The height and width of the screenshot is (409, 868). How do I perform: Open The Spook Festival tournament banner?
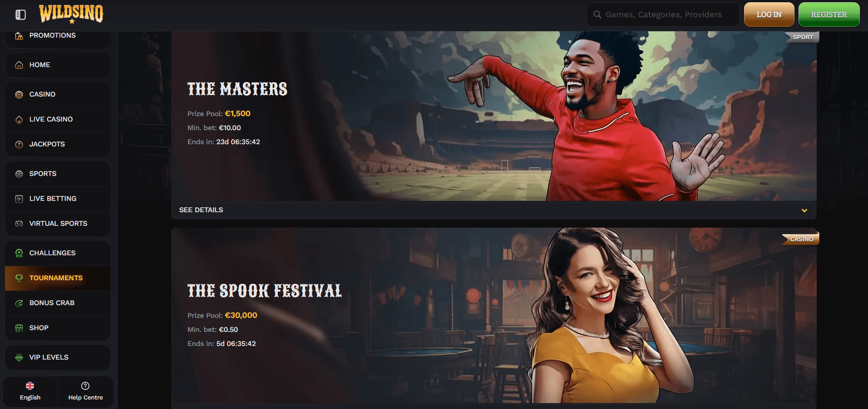tap(493, 316)
